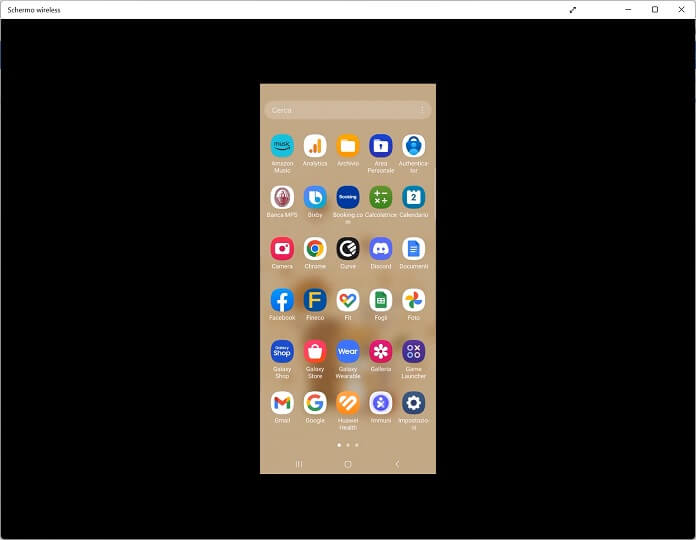This screenshot has height=540, width=696.
Task: Open the Banca MPS app
Action: point(282,197)
